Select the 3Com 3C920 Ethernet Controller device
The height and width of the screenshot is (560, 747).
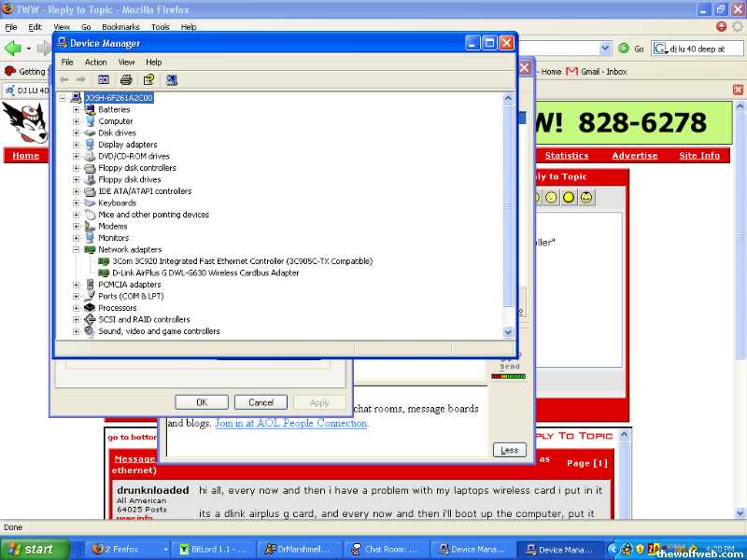coord(241,261)
